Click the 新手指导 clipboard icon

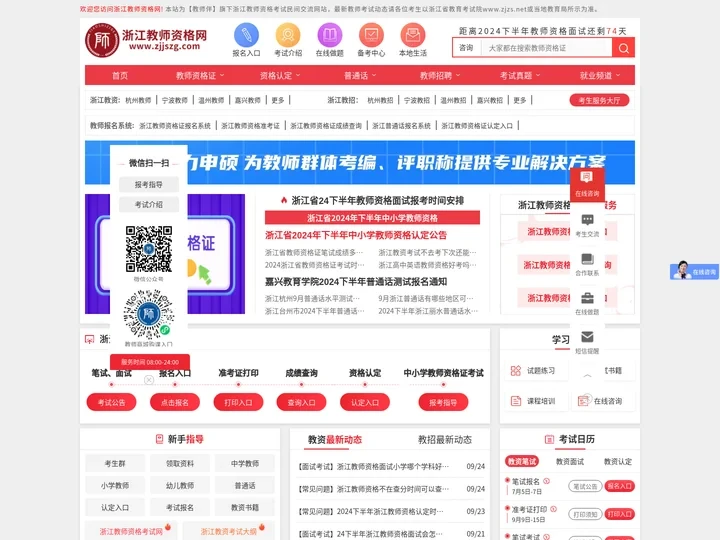(x=159, y=439)
